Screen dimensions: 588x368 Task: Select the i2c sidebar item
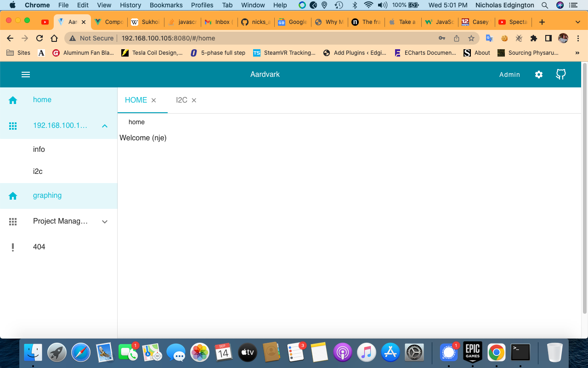38,172
